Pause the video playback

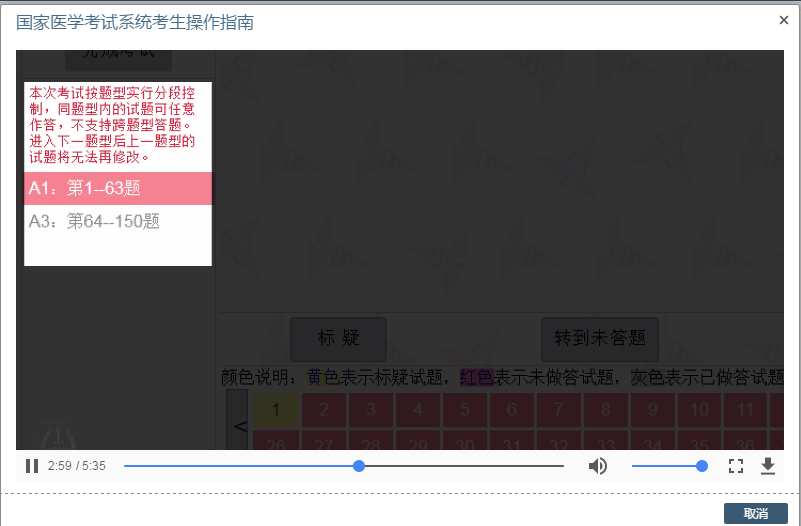tap(32, 466)
